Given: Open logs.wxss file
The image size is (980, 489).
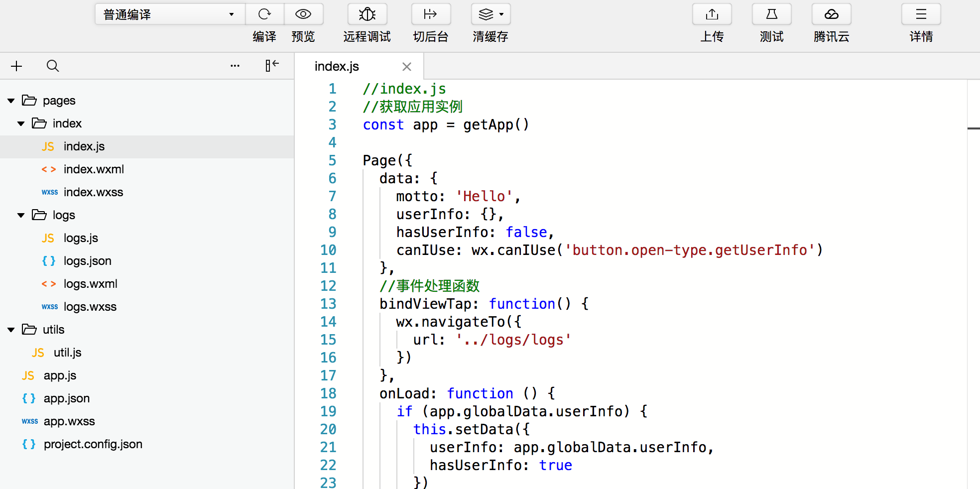Looking at the screenshot, I should point(90,307).
